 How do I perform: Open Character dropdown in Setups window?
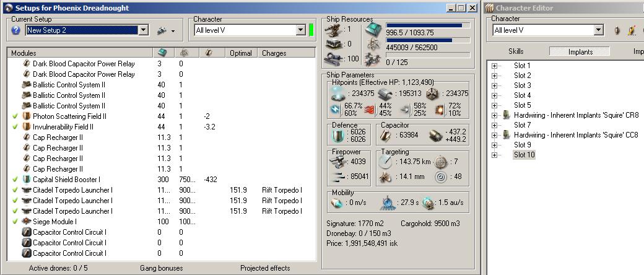(301, 30)
